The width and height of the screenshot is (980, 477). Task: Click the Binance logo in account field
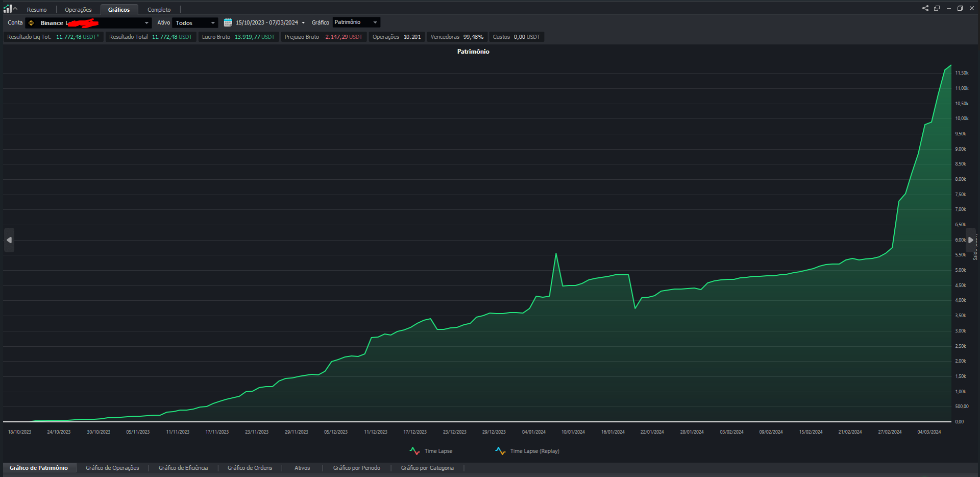tap(31, 23)
